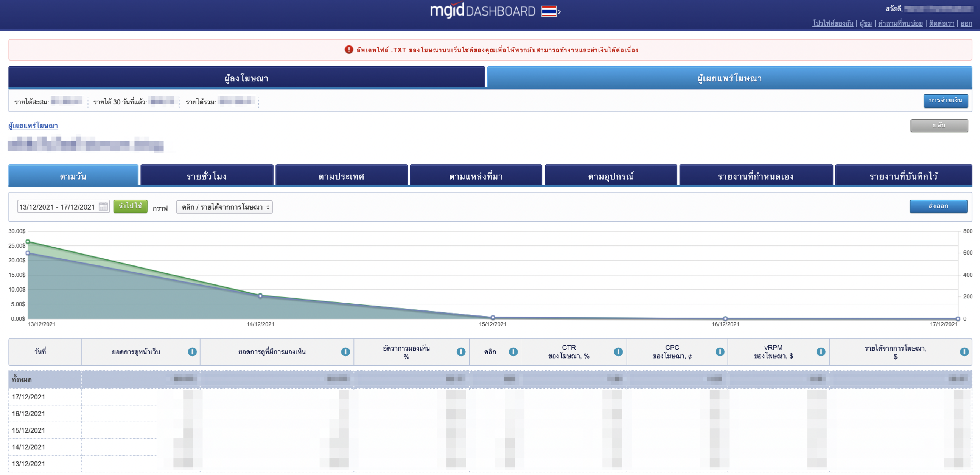Open ตามอุปกรณ์ report tab

[610, 176]
